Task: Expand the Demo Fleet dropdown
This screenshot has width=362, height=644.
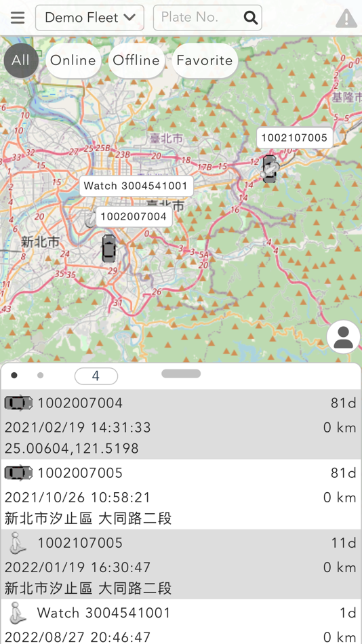Action: pyautogui.click(x=89, y=18)
